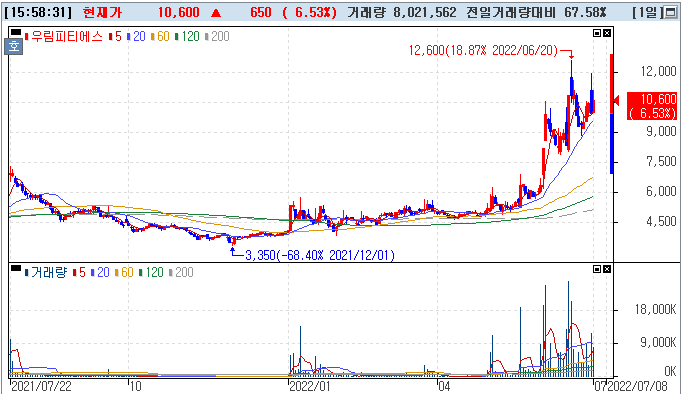Close the 거래량 volume panel
The height and width of the screenshot is (394, 682).
(607, 269)
